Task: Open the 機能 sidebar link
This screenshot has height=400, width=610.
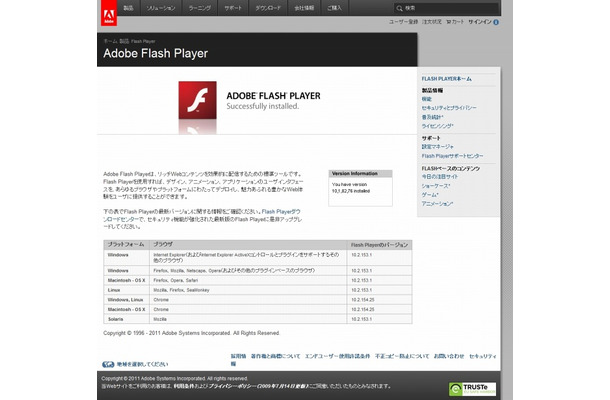Action: click(x=427, y=99)
